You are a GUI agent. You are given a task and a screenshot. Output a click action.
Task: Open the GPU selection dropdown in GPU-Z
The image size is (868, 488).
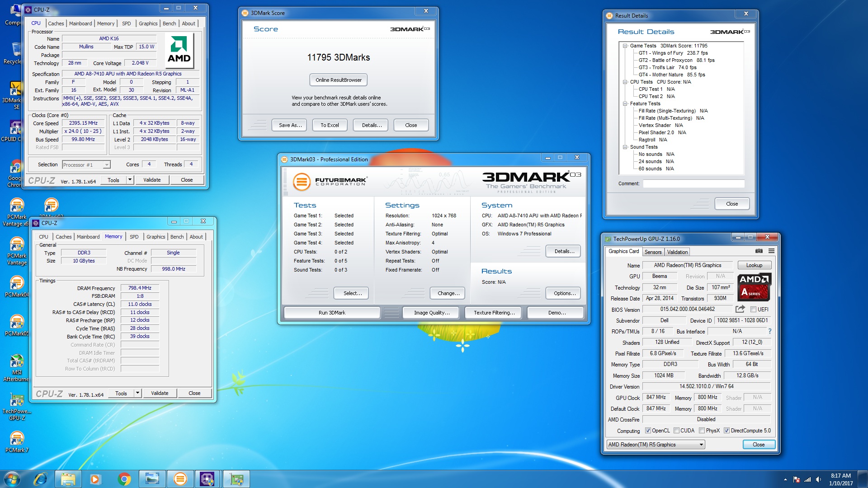656,445
